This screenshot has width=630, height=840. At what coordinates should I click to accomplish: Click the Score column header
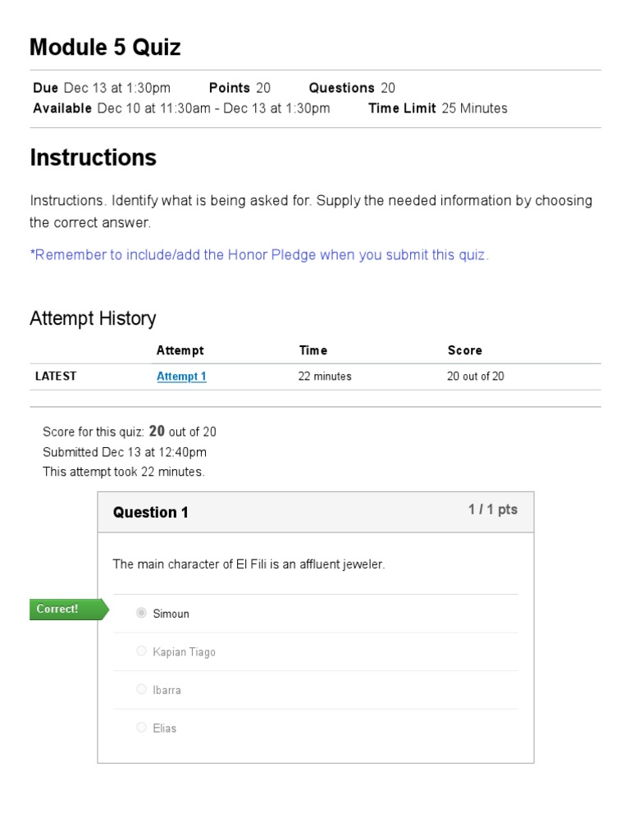click(464, 350)
